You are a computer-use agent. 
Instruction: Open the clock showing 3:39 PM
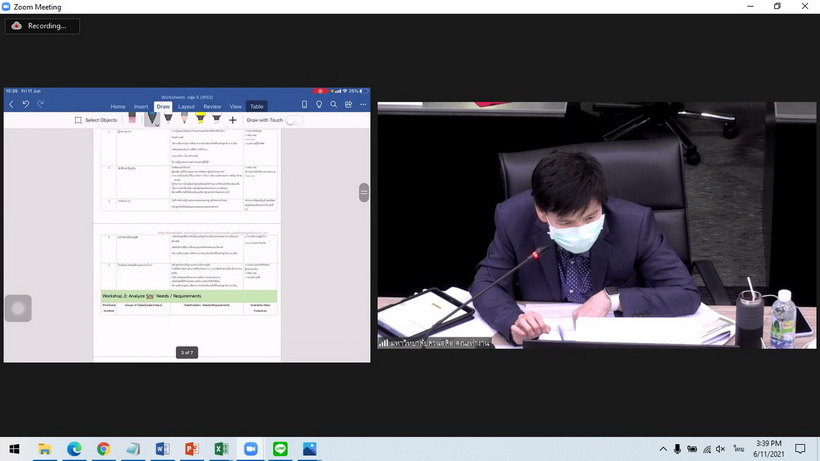pos(768,449)
